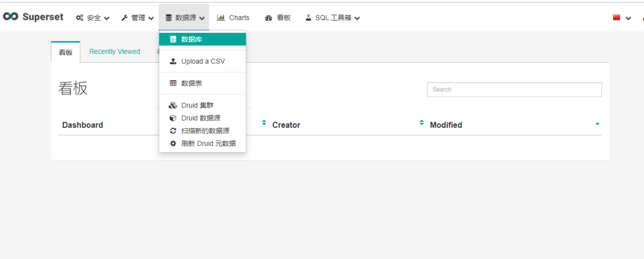This screenshot has height=259, width=644.
Task: Click the dashboard gauge icon in navbar
Action: (x=269, y=18)
